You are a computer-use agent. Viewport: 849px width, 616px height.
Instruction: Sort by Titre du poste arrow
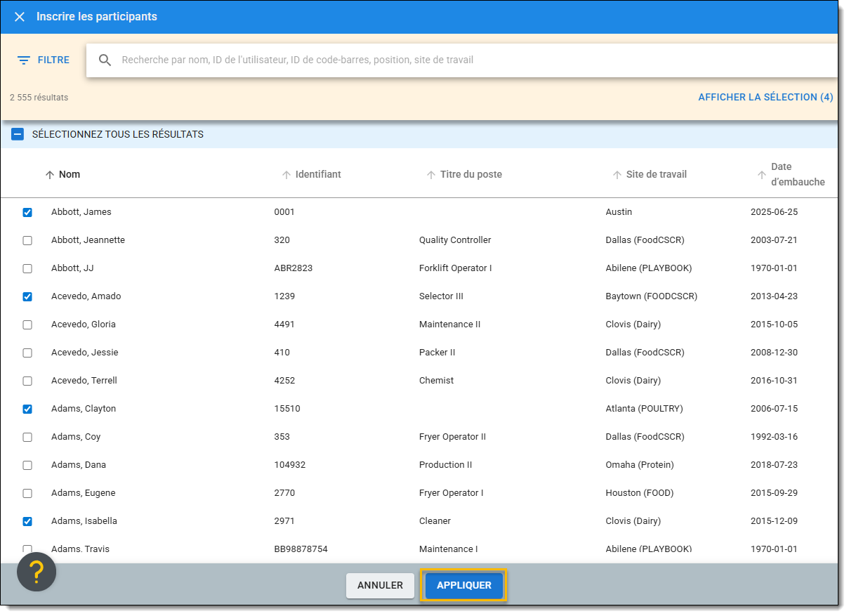(x=431, y=175)
